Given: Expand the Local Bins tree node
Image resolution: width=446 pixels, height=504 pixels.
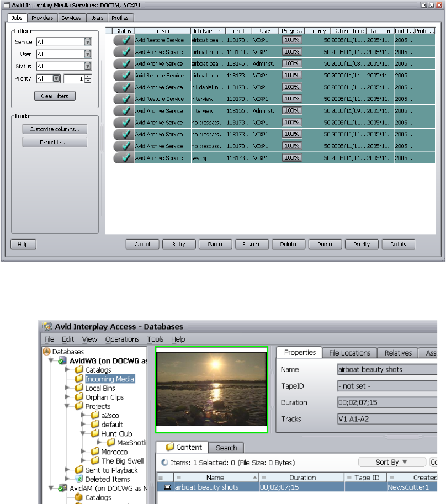Looking at the screenshot, I should coord(67,388).
